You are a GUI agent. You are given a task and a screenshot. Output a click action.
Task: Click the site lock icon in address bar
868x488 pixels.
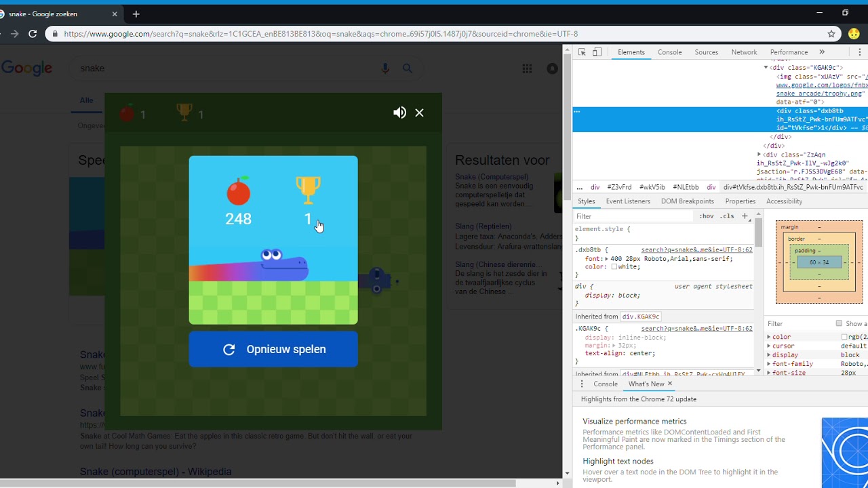click(x=55, y=34)
